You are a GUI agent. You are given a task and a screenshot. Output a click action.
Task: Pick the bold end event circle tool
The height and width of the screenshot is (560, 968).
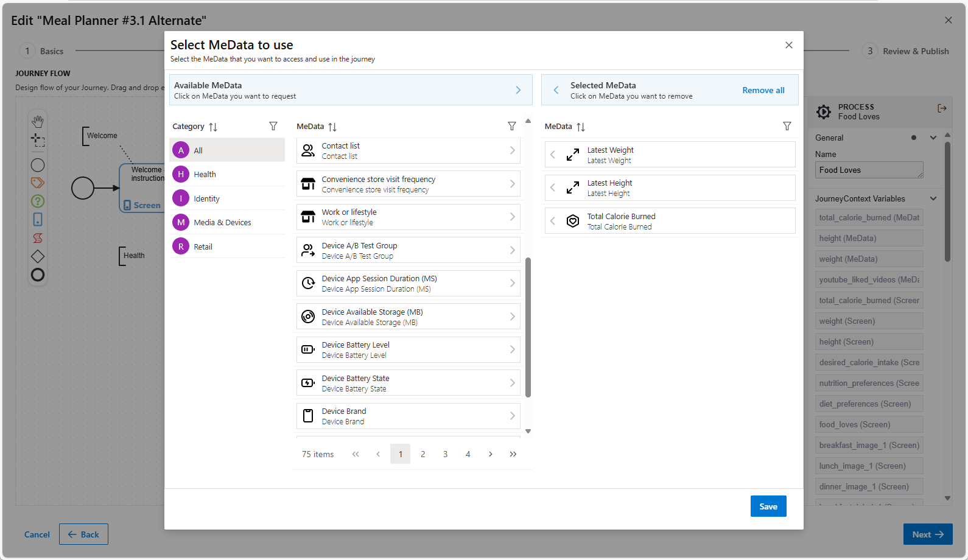pyautogui.click(x=38, y=275)
